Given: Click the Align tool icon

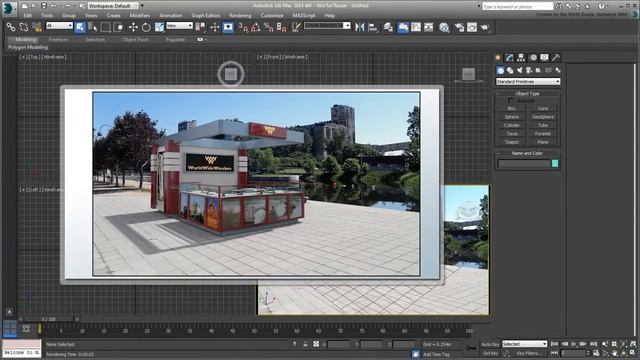Looking at the screenshot, I should pyautogui.click(x=373, y=27).
